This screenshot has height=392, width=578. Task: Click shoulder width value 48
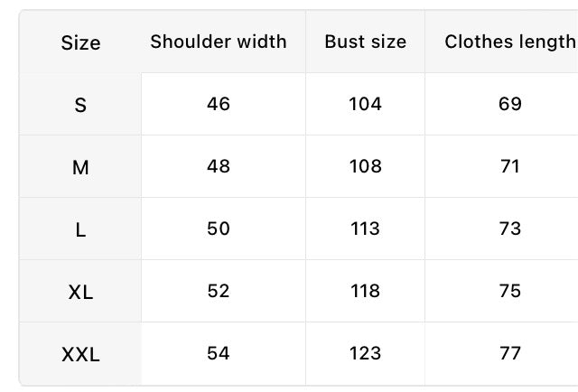(219, 166)
